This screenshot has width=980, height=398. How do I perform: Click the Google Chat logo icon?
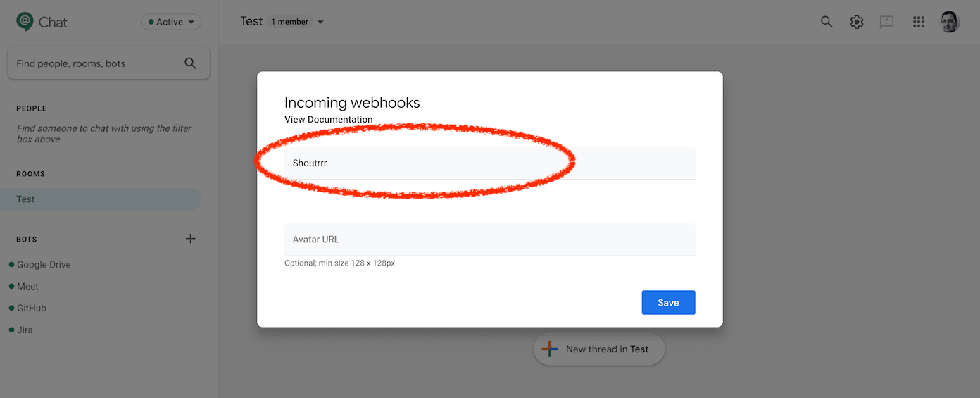pyautogui.click(x=25, y=22)
